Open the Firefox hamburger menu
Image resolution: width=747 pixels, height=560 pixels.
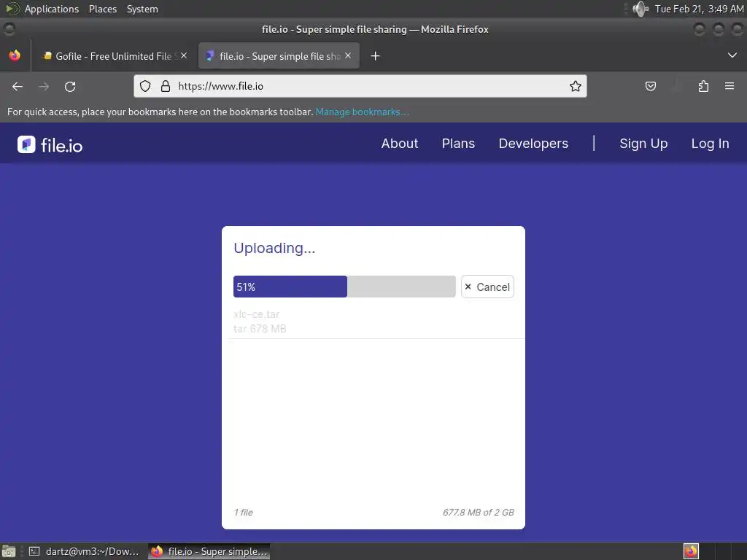click(x=729, y=86)
